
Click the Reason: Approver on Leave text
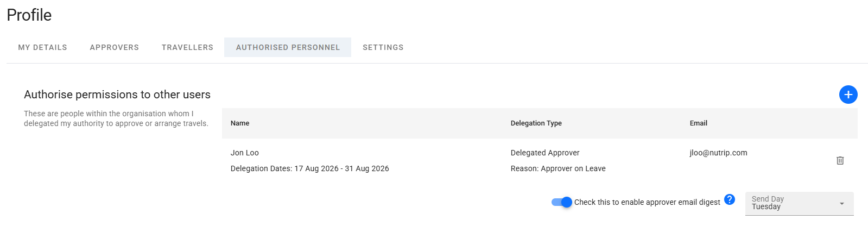tap(558, 168)
